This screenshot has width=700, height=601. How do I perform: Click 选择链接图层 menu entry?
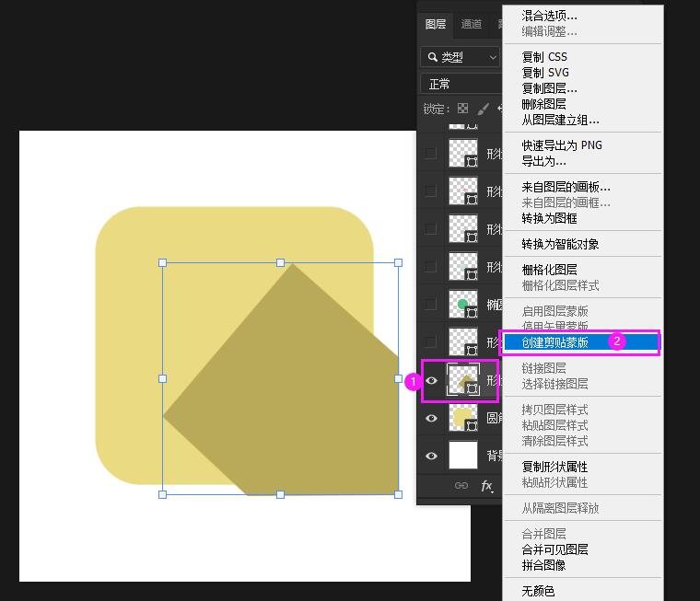point(554,384)
